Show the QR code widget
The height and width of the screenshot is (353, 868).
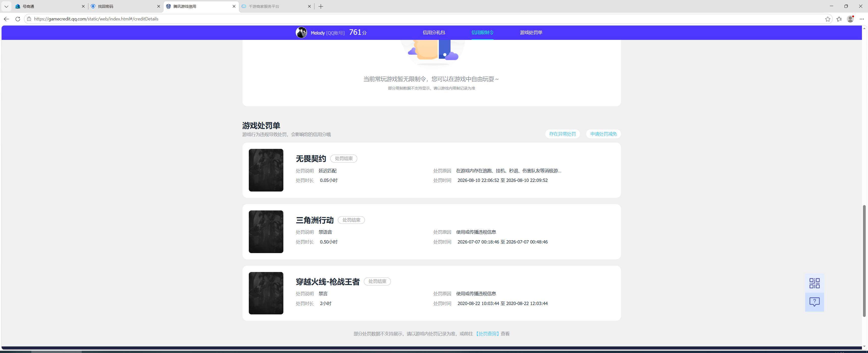pyautogui.click(x=815, y=283)
